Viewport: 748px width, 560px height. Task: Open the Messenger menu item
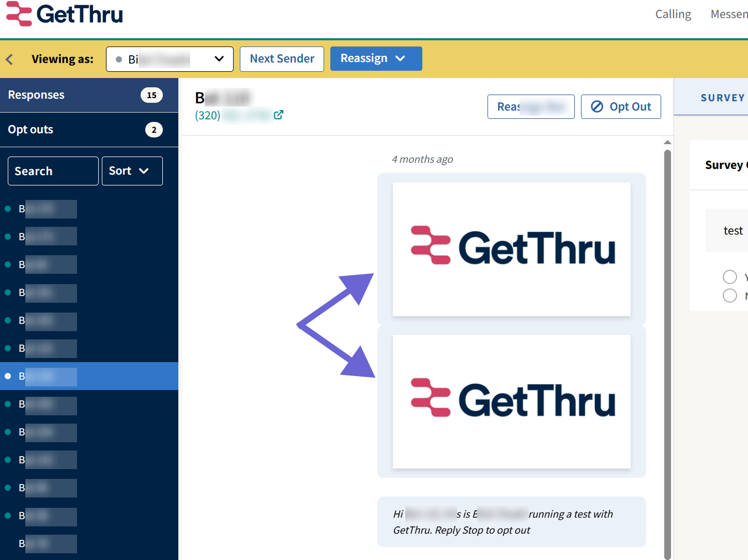(x=729, y=14)
